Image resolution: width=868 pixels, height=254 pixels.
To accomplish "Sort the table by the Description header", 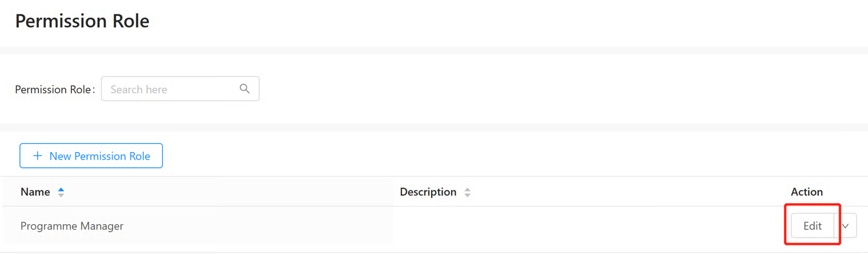I will (x=428, y=192).
